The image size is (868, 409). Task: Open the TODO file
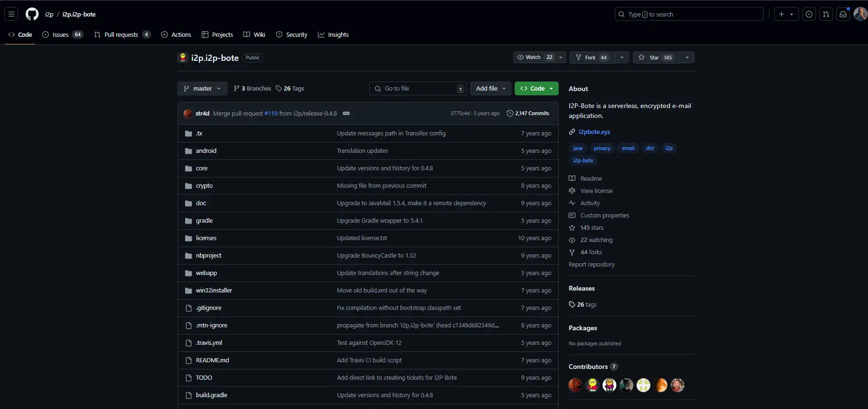[204, 378]
